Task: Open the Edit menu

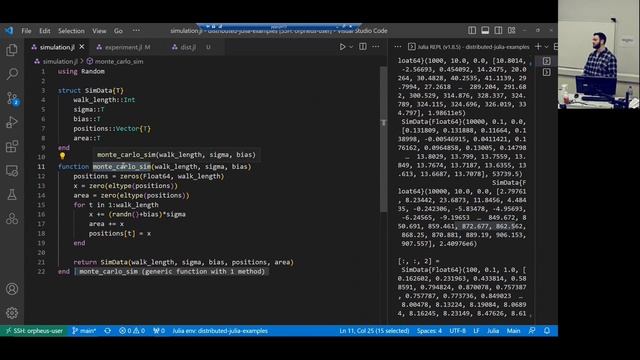Action: (x=44, y=31)
